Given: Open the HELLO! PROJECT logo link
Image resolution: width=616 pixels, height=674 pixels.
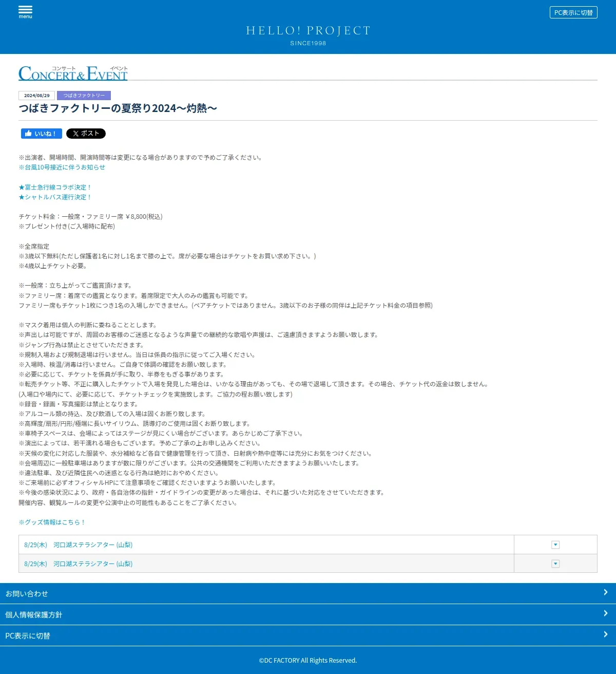Looking at the screenshot, I should [x=308, y=35].
